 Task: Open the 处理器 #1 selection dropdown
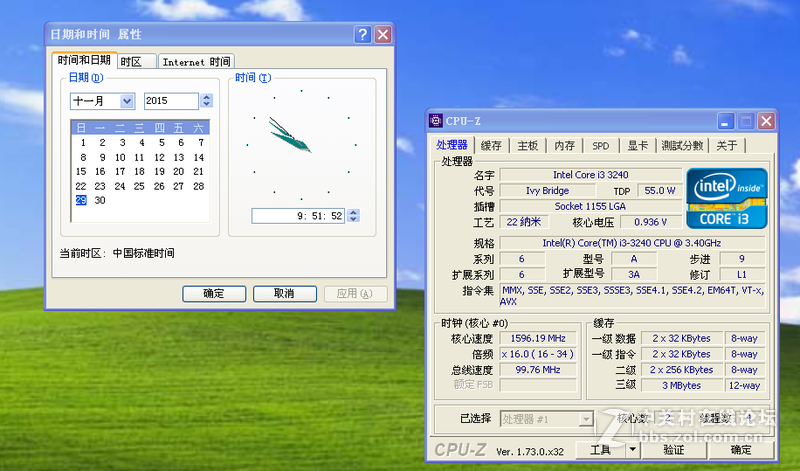pos(586,419)
